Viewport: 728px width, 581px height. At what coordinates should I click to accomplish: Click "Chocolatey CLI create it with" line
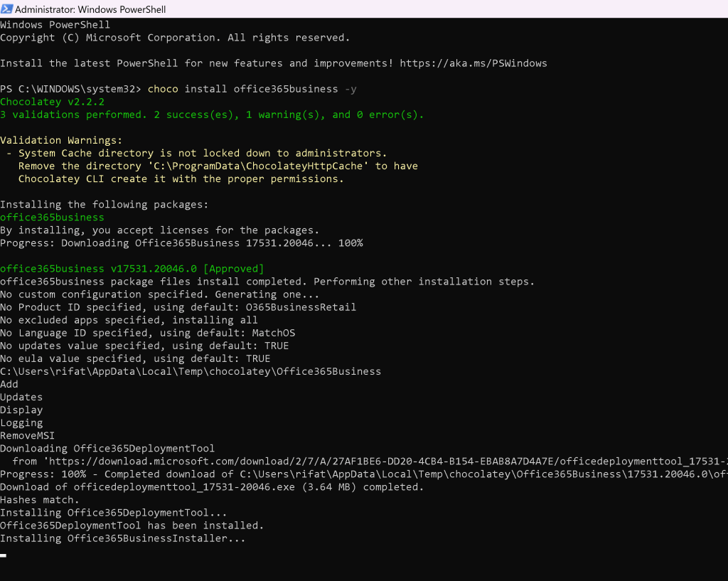pyautogui.click(x=181, y=178)
